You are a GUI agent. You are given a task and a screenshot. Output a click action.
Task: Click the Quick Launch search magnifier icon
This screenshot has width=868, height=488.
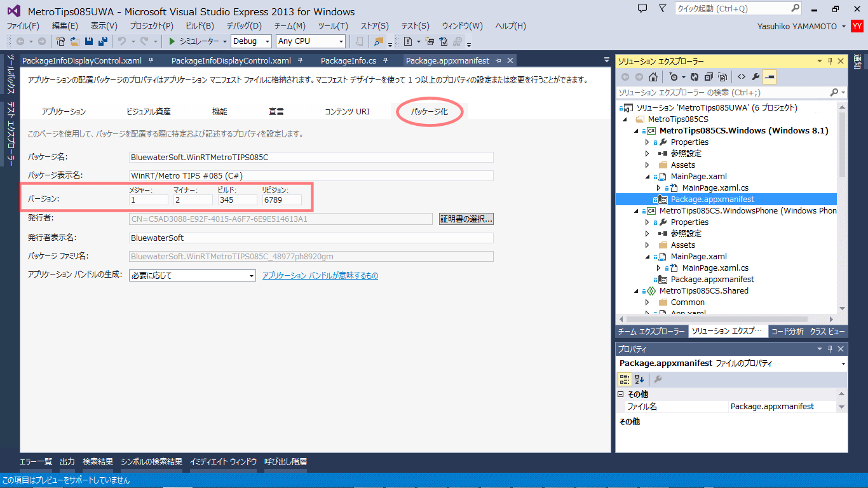pyautogui.click(x=796, y=8)
